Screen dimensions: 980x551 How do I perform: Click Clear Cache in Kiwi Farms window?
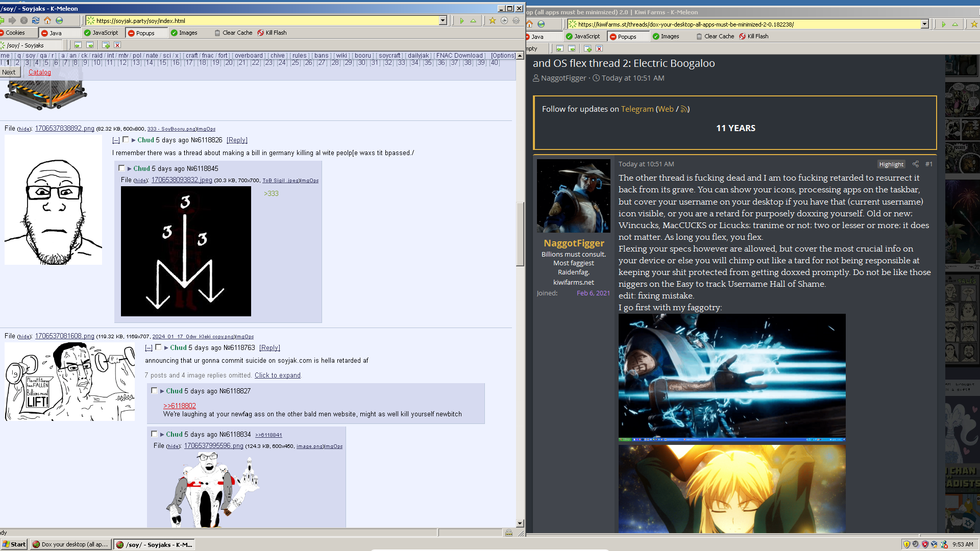[715, 36]
